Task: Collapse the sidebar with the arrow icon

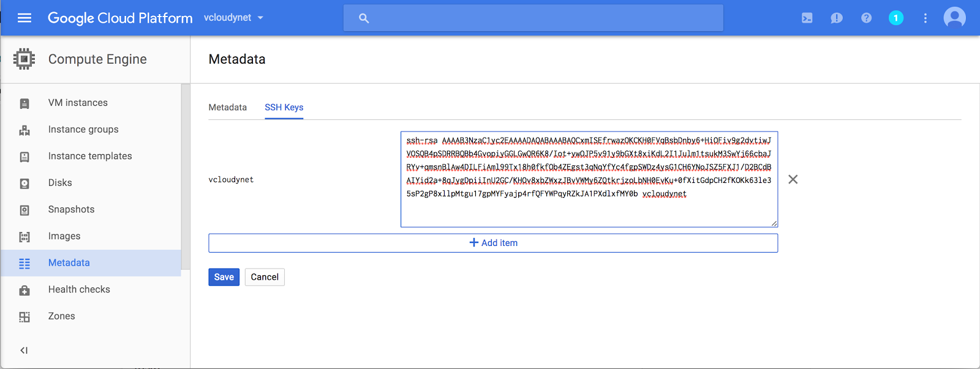Action: (24, 351)
